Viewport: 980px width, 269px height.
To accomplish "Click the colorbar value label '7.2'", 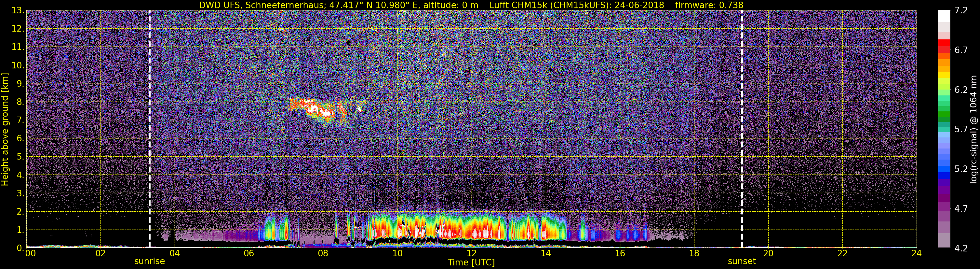I will click(961, 11).
